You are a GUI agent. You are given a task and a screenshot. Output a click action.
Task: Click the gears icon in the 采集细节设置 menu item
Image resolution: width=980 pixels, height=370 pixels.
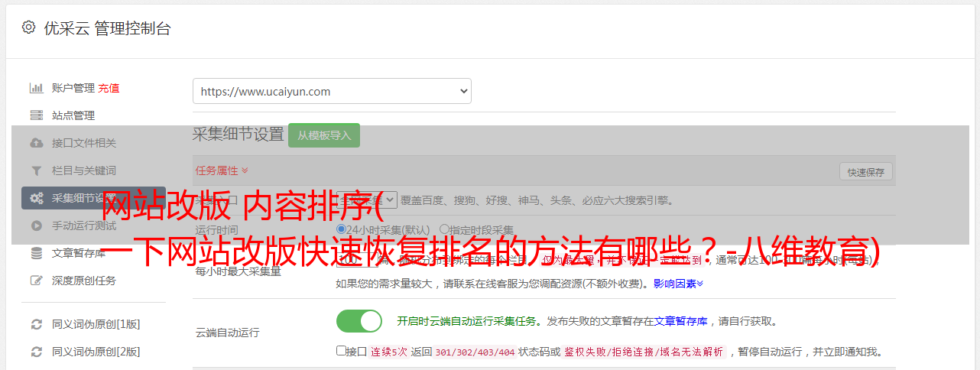pyautogui.click(x=36, y=198)
